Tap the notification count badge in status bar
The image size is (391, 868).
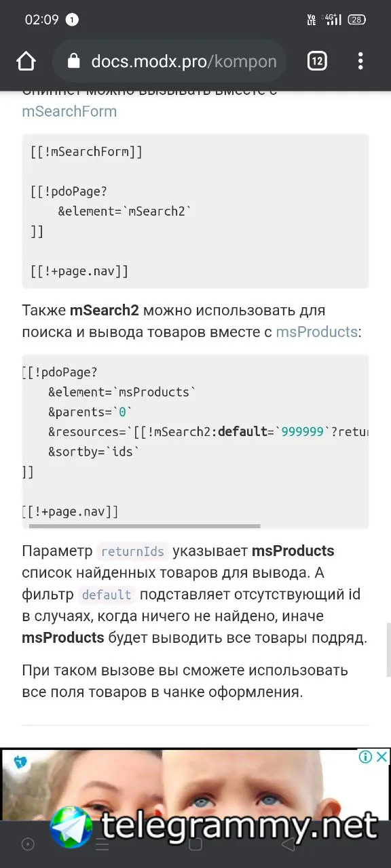pyautogui.click(x=72, y=20)
